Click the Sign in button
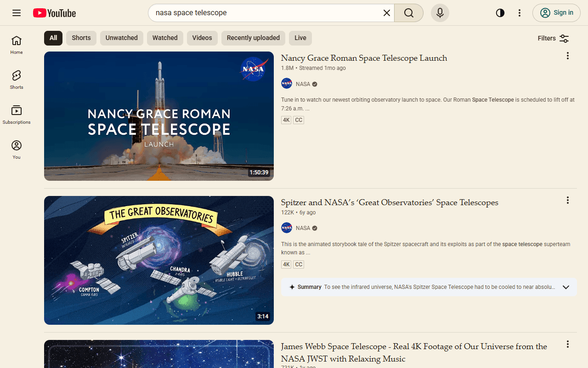This screenshot has height=368, width=588. [x=556, y=13]
